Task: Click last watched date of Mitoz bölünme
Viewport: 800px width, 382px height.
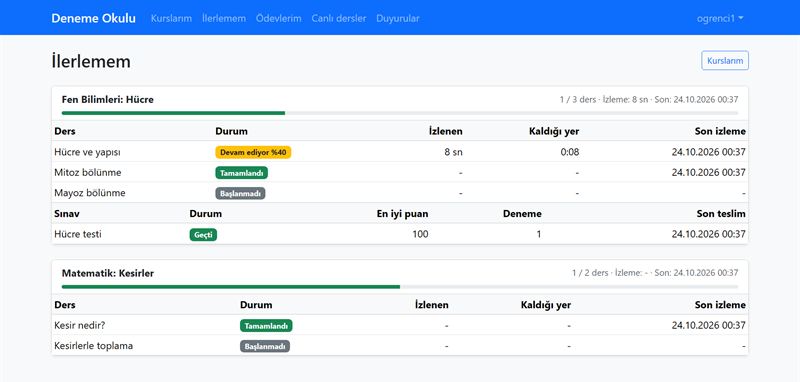Action: (709, 172)
